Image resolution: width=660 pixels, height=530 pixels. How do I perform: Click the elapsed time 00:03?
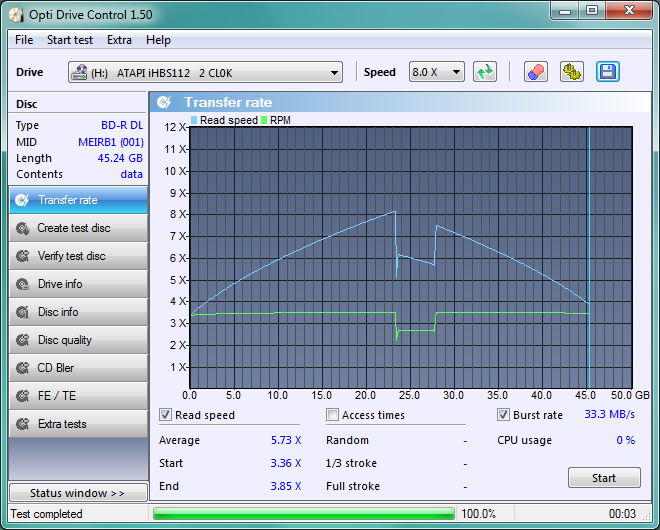pos(622,514)
